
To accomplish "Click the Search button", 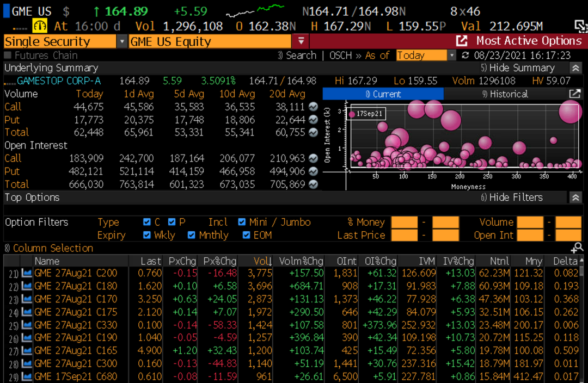I will coord(297,55).
